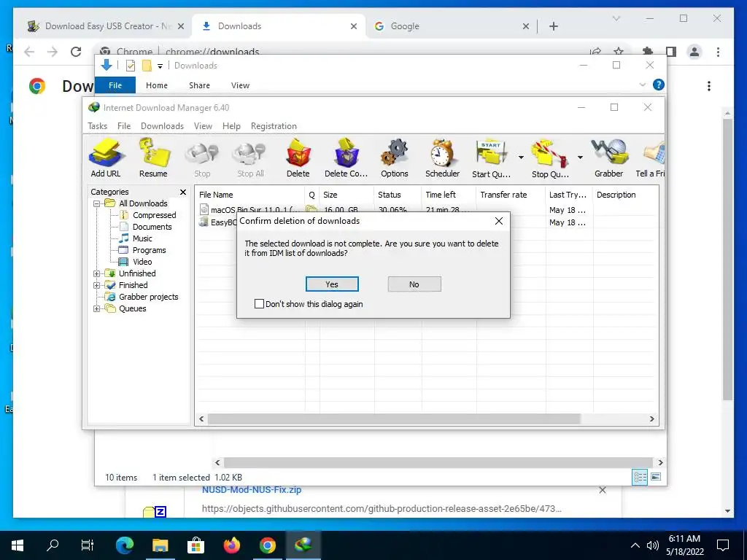Open Chrome Extensions puzzle icon

pos(648,52)
